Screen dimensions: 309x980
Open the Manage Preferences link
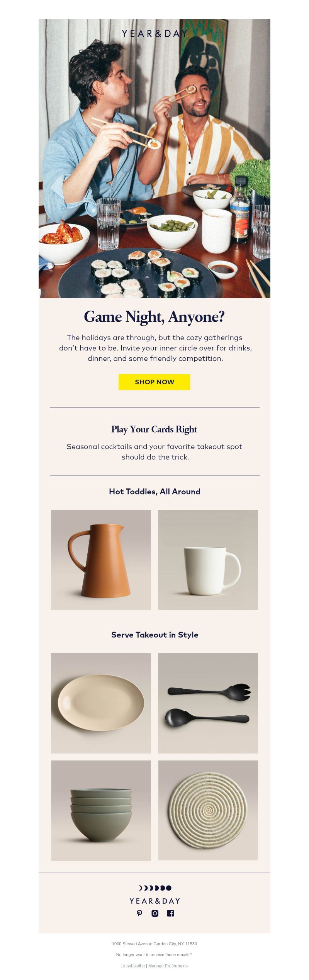point(168,966)
